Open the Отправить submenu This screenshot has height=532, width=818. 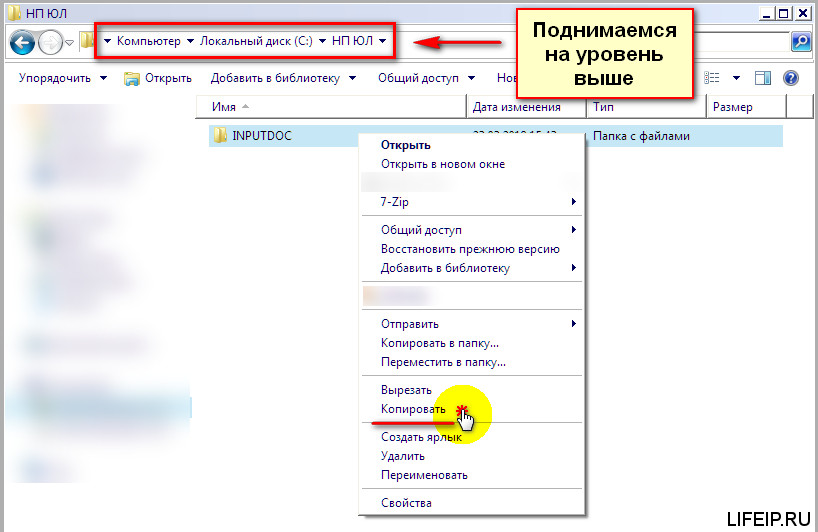coord(471,324)
